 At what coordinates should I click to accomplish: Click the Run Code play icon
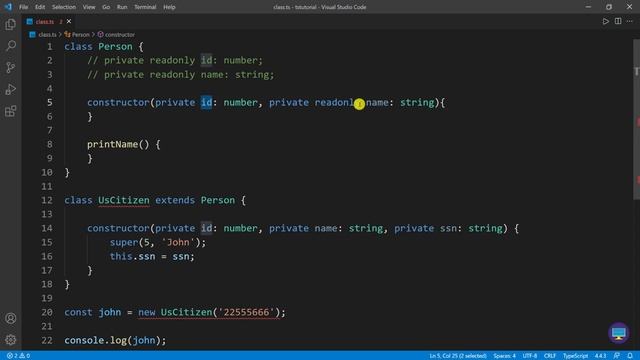pos(606,21)
